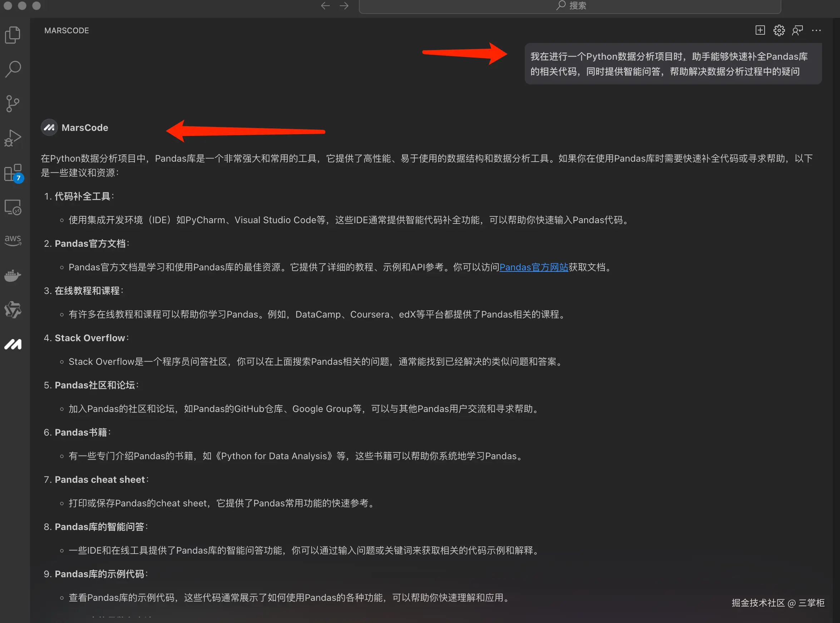
Task: Open the Source Control view
Action: 13,104
